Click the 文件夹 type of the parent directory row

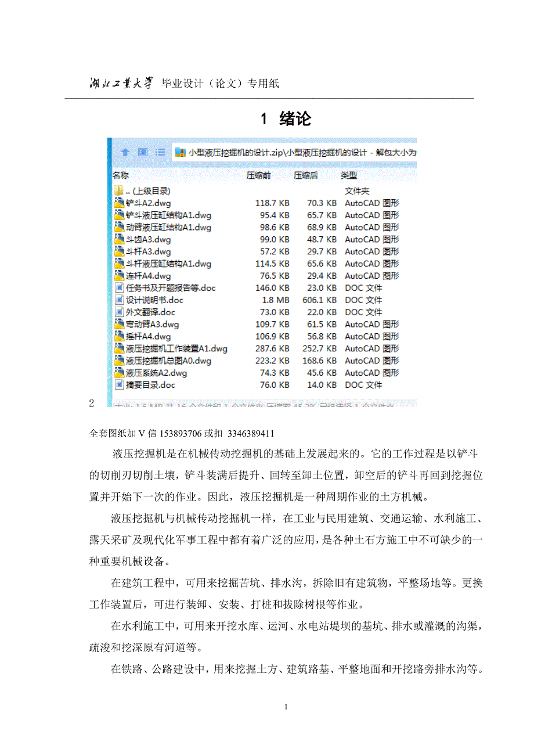pos(358,190)
